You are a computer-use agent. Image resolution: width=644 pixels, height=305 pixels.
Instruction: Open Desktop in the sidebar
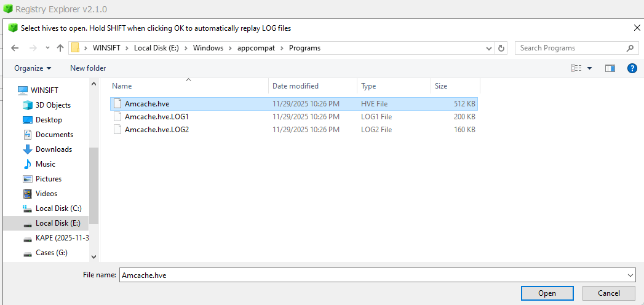tap(49, 120)
